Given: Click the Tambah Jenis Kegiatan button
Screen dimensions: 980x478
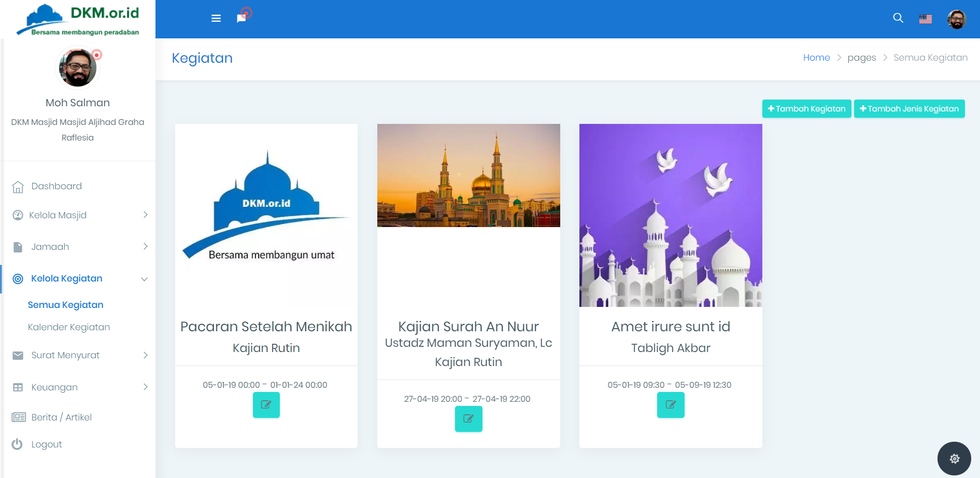Looking at the screenshot, I should 909,109.
